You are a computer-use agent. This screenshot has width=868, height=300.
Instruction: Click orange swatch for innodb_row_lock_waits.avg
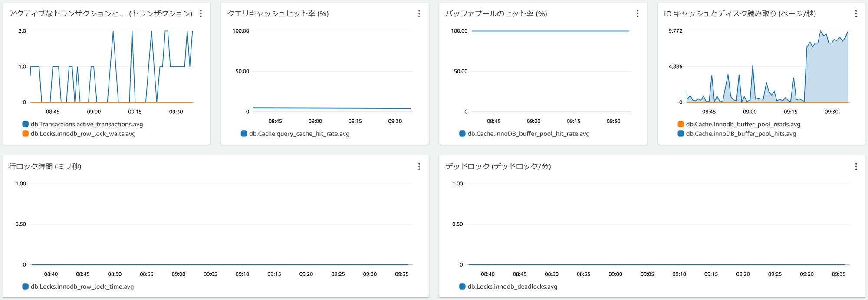tap(26, 134)
